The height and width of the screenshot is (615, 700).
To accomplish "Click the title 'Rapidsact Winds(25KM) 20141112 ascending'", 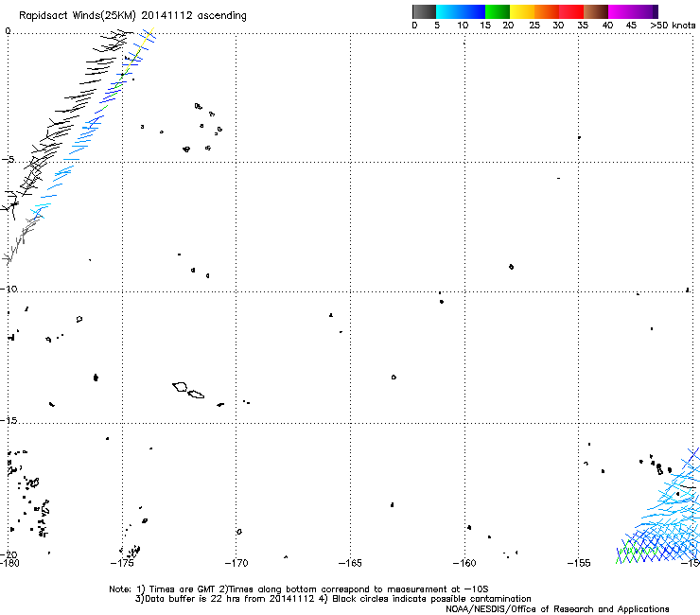I will tap(132, 16).
